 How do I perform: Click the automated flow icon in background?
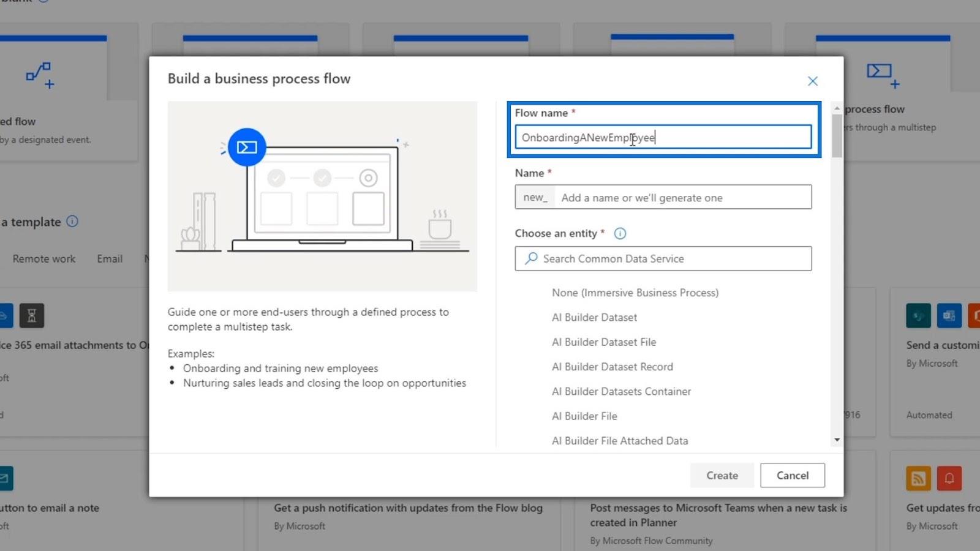tap(40, 75)
